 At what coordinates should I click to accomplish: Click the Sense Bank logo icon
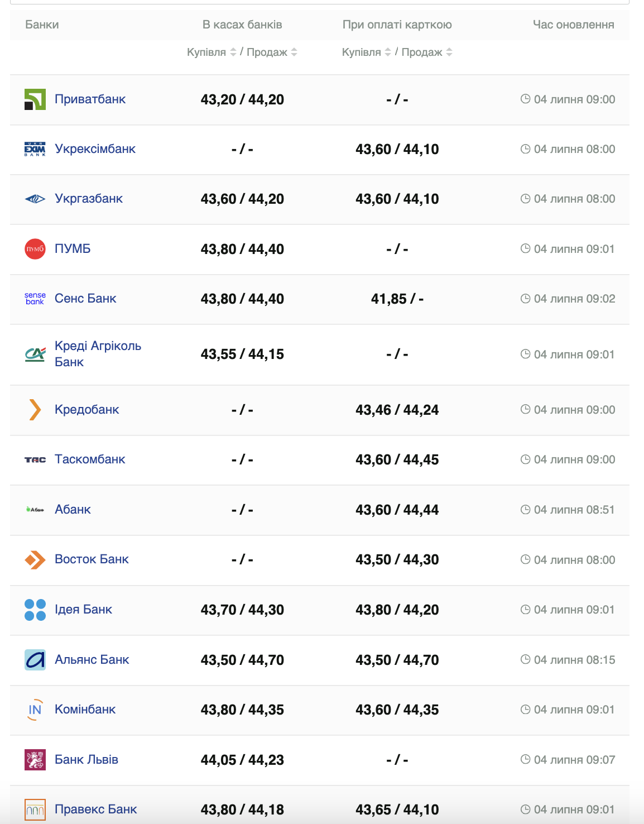[x=35, y=299]
